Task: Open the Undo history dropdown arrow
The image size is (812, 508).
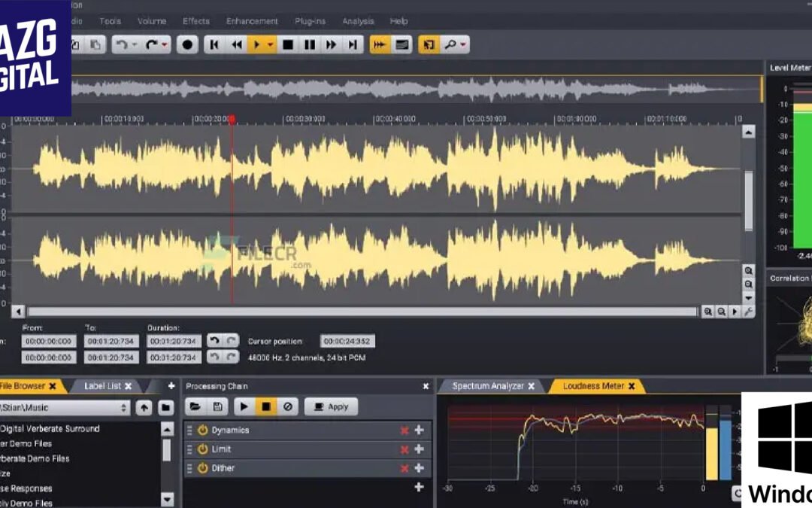Action: point(135,45)
